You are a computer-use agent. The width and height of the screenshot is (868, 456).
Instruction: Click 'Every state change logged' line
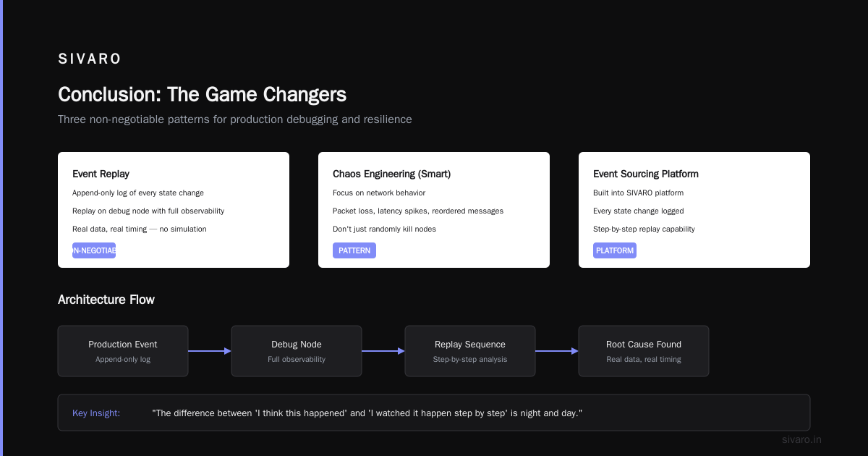click(x=639, y=211)
